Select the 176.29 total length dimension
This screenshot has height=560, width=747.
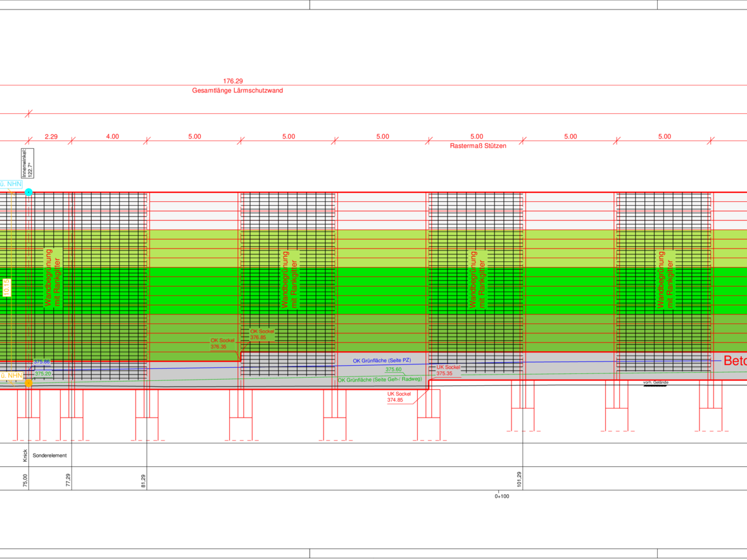click(x=233, y=81)
